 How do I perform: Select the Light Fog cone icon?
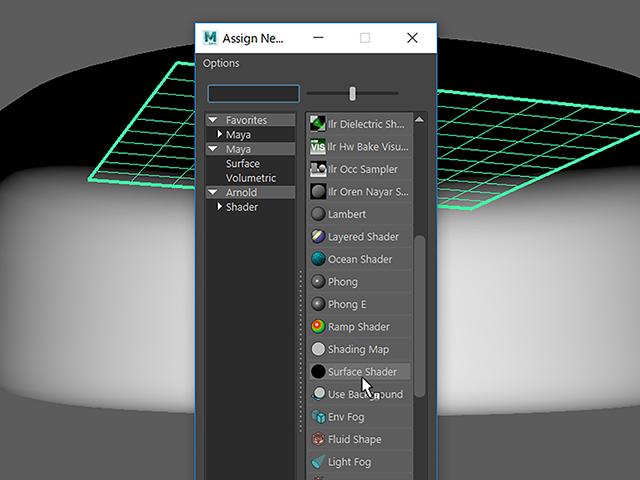[318, 462]
